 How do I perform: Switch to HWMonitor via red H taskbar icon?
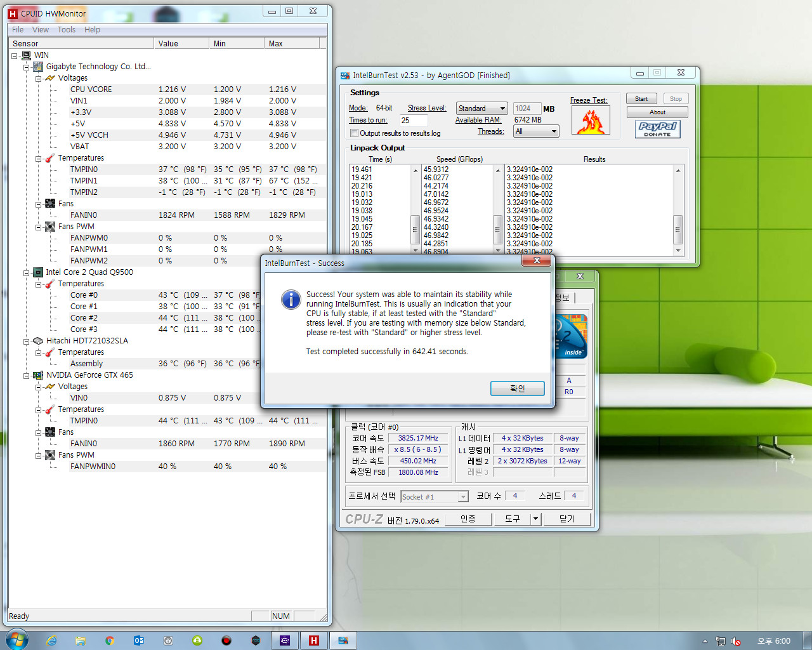click(x=314, y=640)
